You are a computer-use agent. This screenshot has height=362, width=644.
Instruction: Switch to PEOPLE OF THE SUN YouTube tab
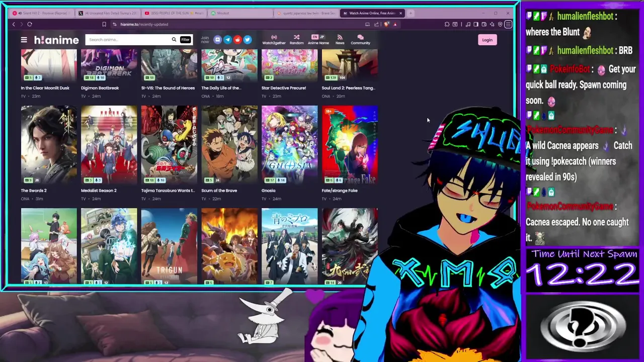[x=174, y=13]
